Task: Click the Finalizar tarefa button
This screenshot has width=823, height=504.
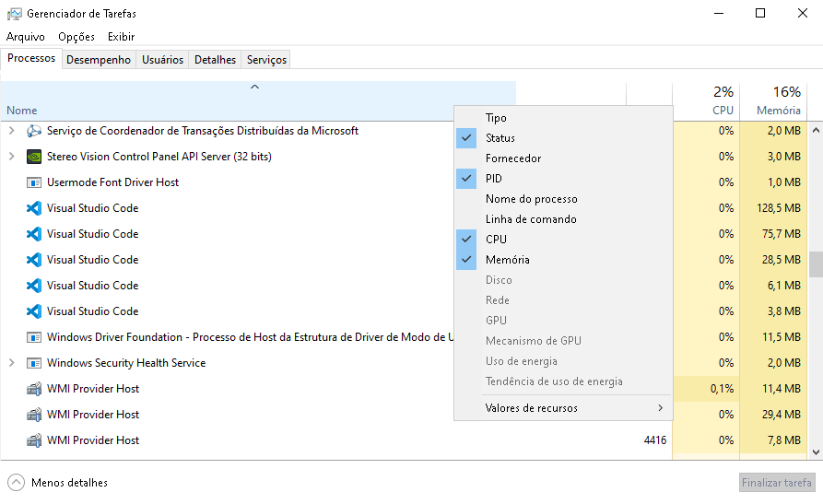Action: (x=777, y=483)
